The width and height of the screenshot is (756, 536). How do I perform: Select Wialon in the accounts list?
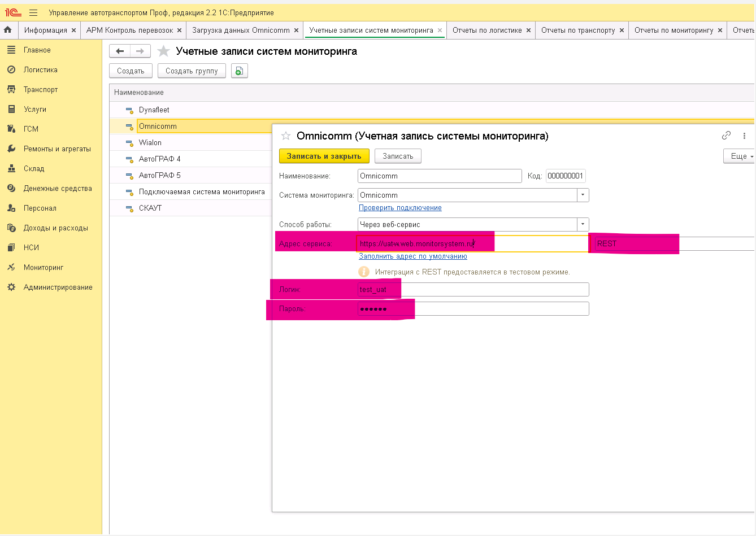150,142
